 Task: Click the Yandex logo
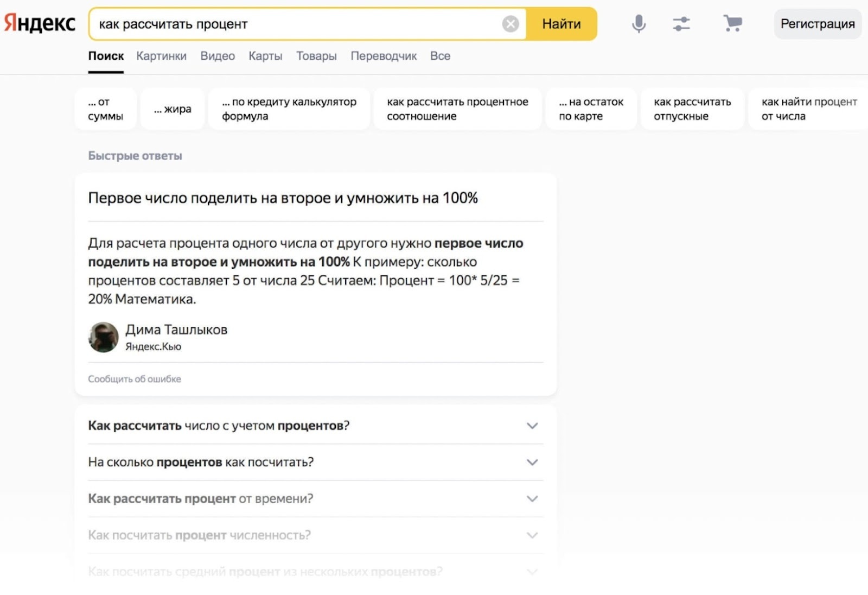(x=40, y=23)
